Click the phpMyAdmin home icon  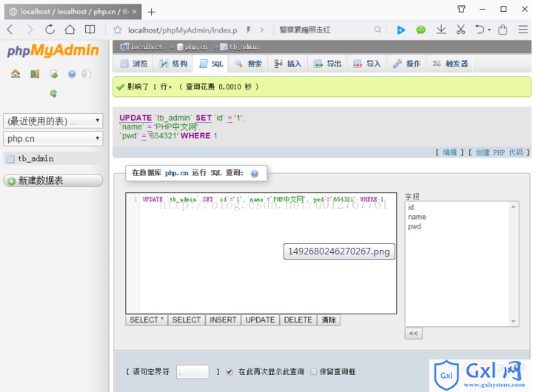point(16,74)
